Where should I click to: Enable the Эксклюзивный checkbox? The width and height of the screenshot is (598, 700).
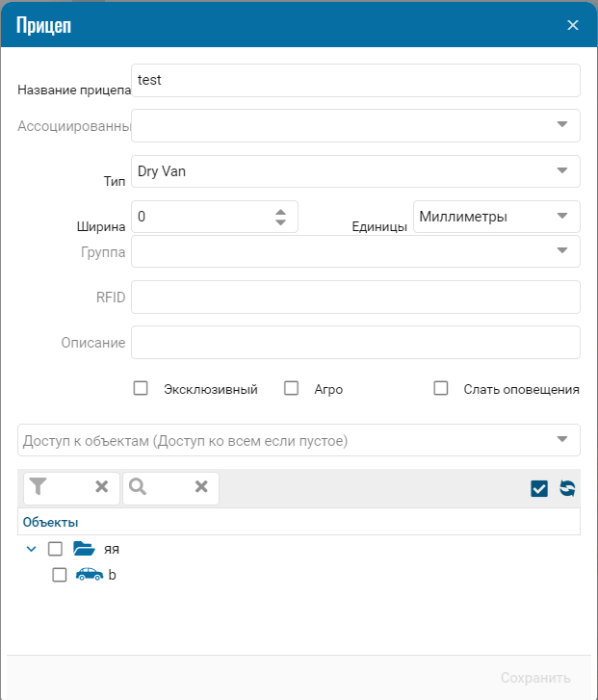pyautogui.click(x=141, y=388)
